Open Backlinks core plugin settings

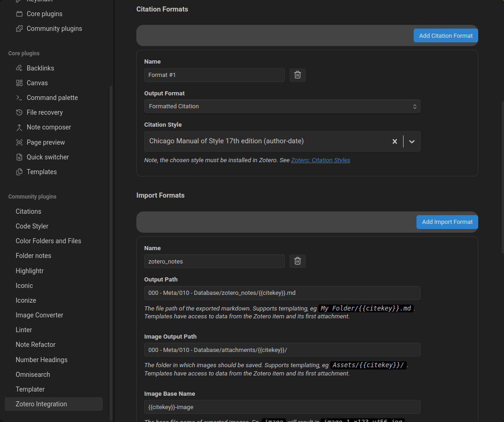[x=40, y=68]
